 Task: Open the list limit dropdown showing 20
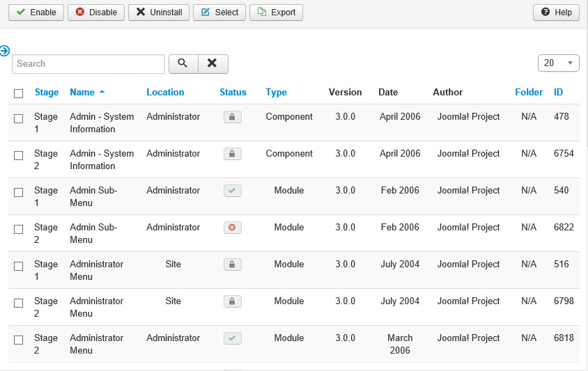point(558,63)
